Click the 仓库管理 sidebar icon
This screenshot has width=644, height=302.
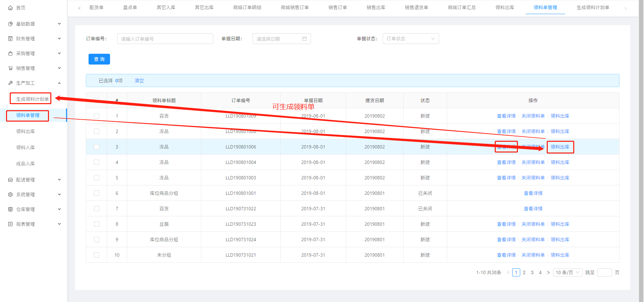pyautogui.click(x=10, y=209)
